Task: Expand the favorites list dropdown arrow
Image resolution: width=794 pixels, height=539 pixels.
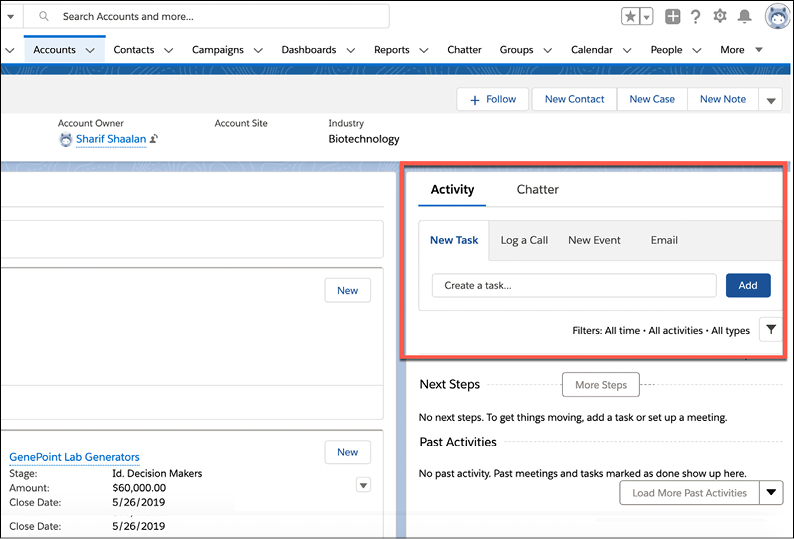Action: coord(647,17)
